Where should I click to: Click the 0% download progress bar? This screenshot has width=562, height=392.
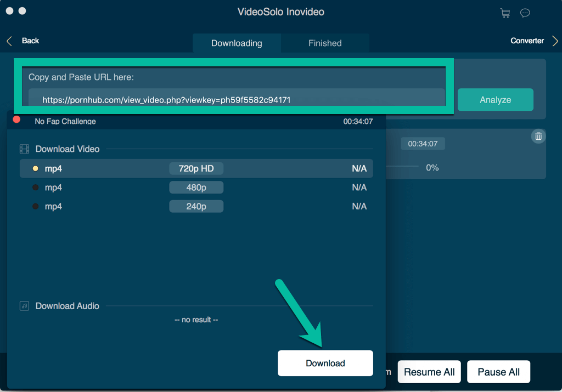402,167
